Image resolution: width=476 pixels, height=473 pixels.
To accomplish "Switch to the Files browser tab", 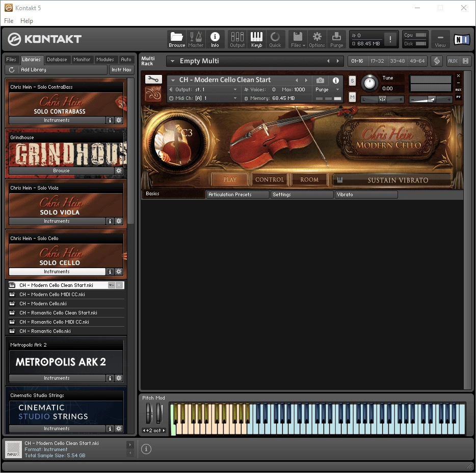I will pos(11,60).
